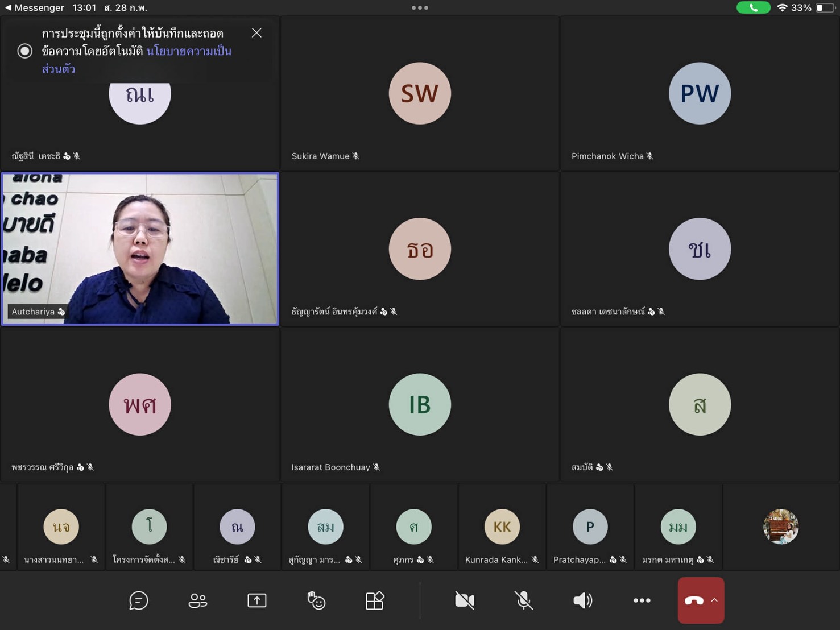Select Sukira Wamue's participant tile
Screen dimensions: 840x630
coord(420,94)
